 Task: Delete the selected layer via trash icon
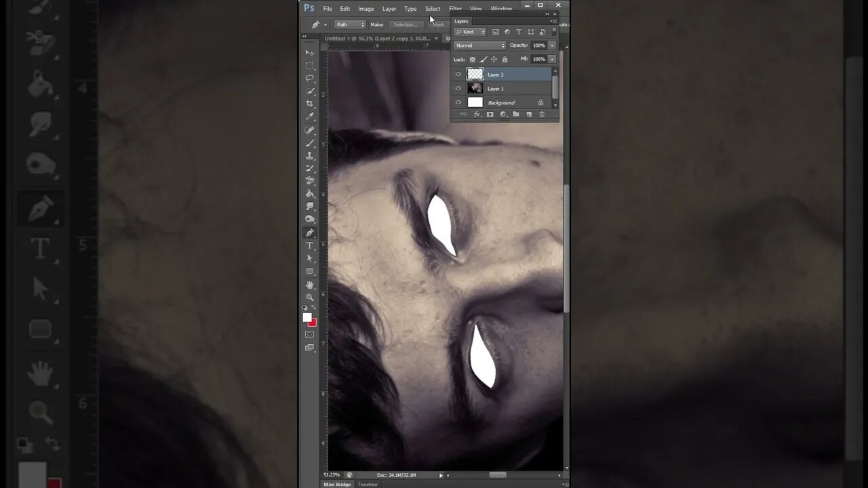pos(542,115)
